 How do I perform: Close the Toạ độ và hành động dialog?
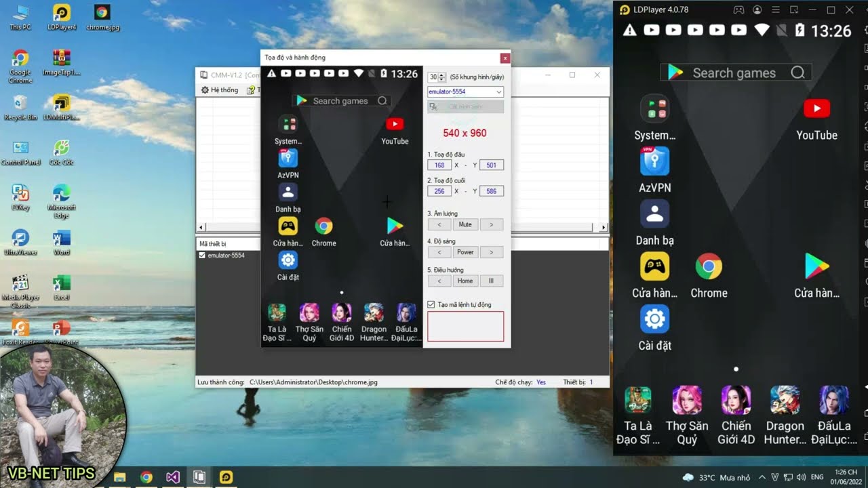[505, 58]
